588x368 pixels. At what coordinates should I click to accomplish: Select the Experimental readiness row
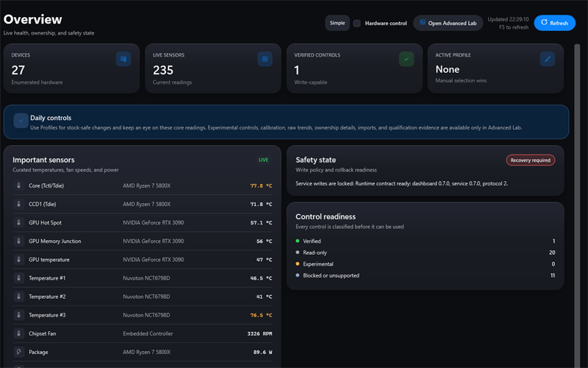point(426,264)
